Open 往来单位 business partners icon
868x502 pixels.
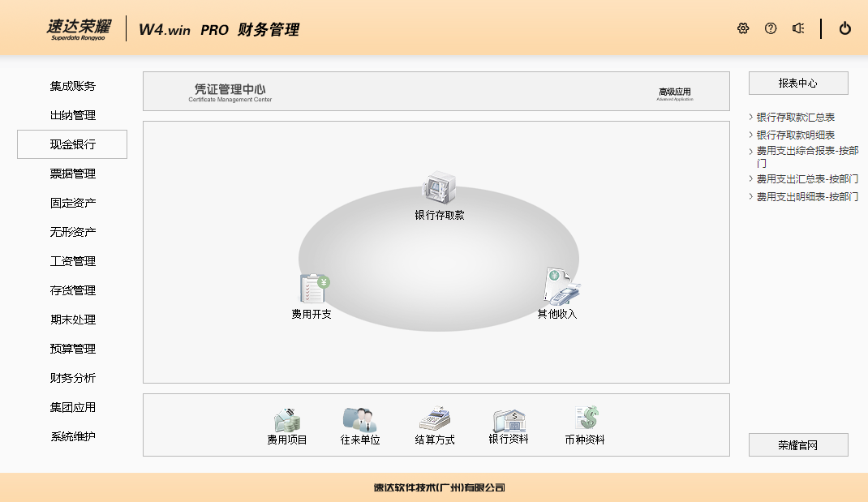click(x=359, y=420)
